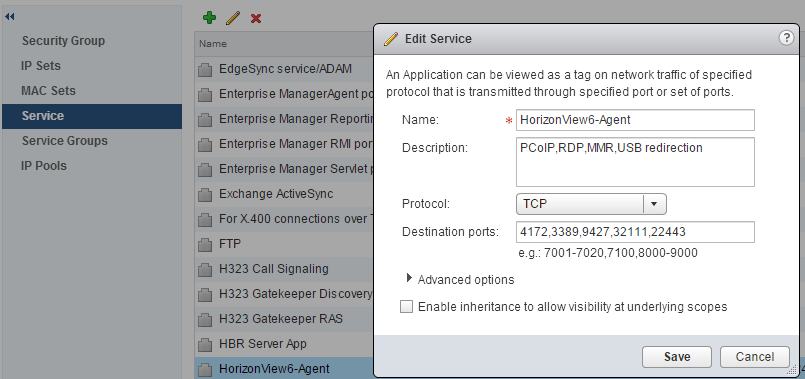Click the green plus add service icon
Screen dimensions: 805x379
pos(209,18)
